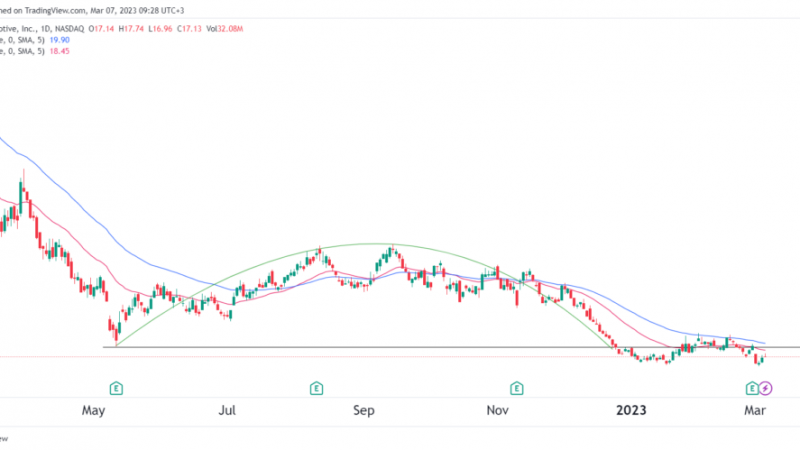Select the volume reading Vol32.08M
This screenshot has height=450, width=800.
click(x=224, y=29)
